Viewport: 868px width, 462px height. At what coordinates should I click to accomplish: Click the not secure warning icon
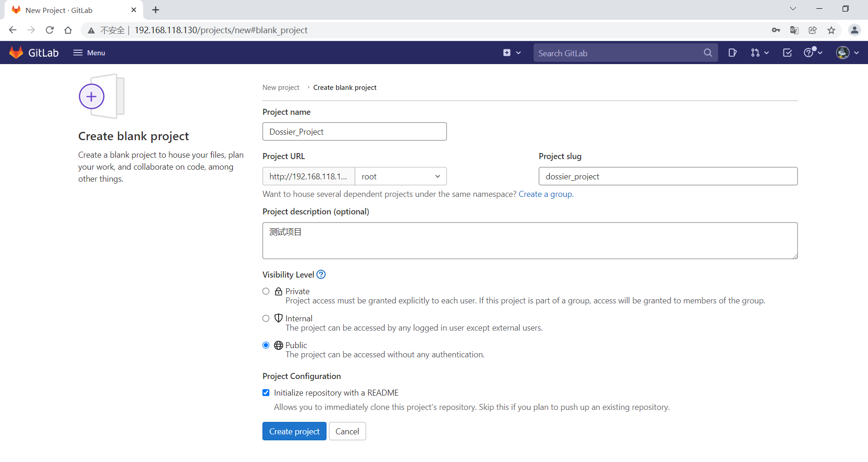(x=91, y=30)
